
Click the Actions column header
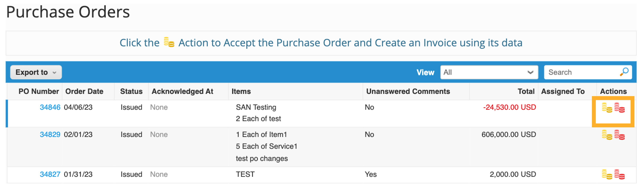[614, 91]
